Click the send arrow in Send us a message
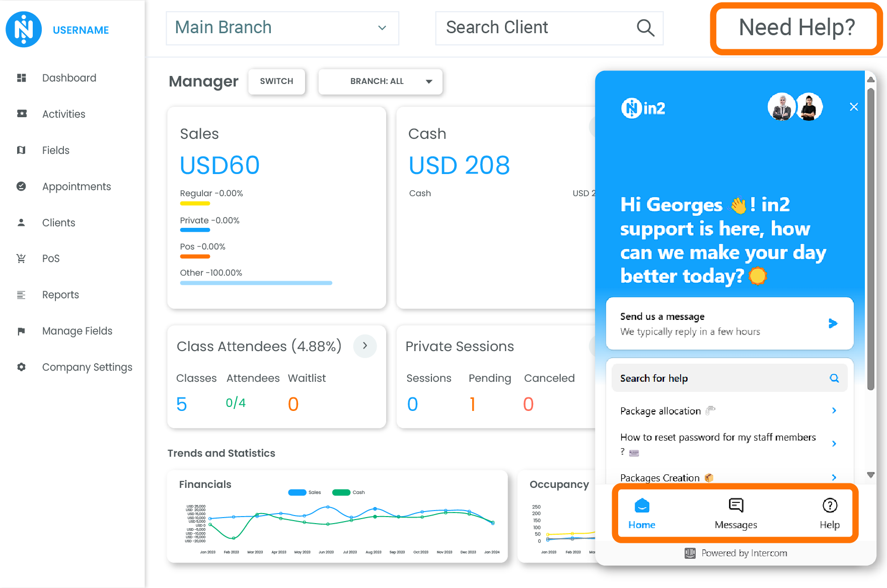Image resolution: width=887 pixels, height=588 pixels. point(833,323)
